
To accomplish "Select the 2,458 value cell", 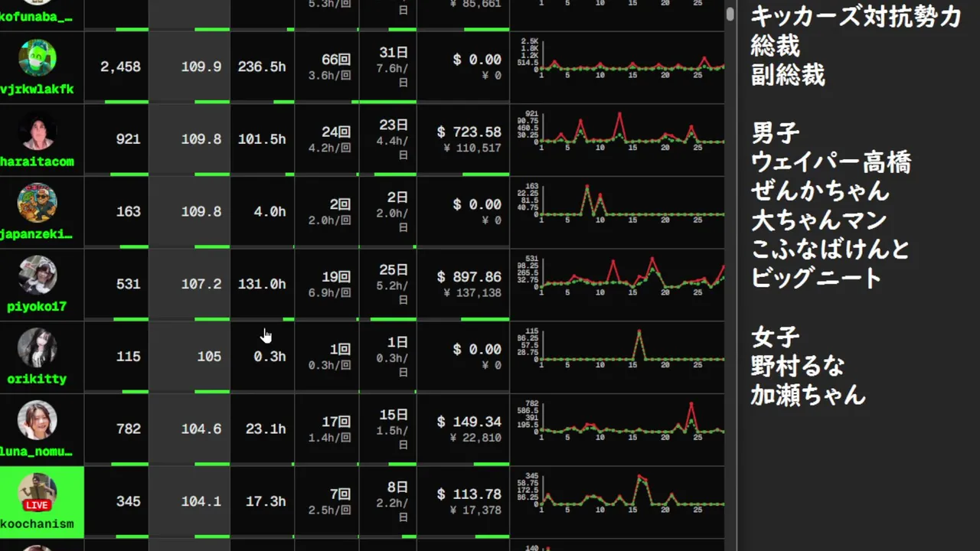I will (116, 67).
